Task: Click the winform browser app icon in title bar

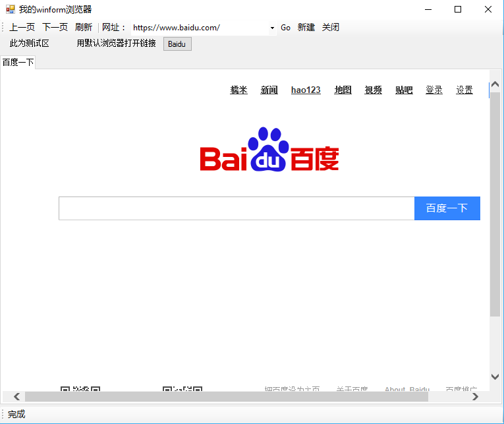Action: [11, 9]
